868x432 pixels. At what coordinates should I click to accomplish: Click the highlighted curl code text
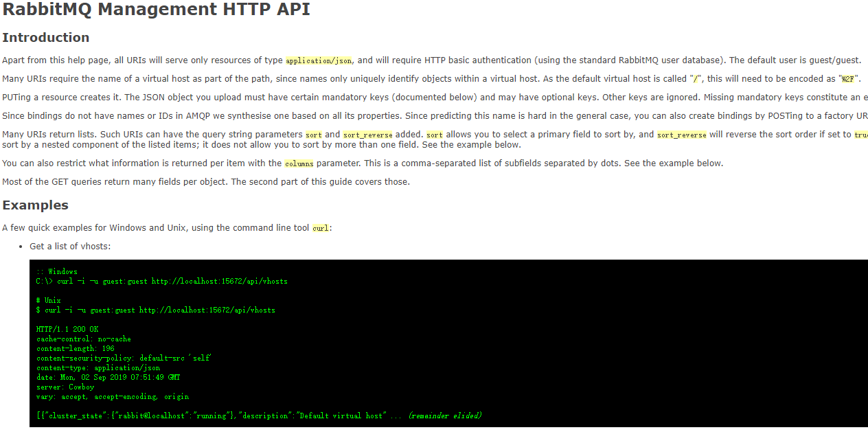321,228
